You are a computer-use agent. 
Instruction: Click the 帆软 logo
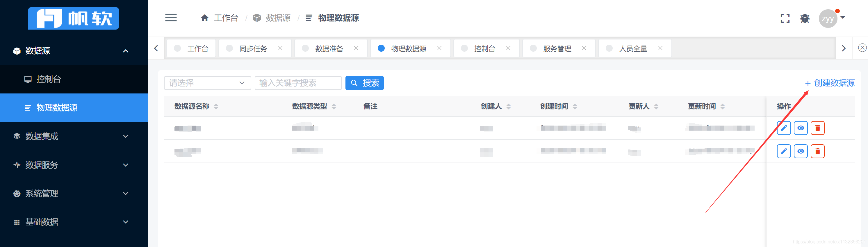[x=74, y=18]
